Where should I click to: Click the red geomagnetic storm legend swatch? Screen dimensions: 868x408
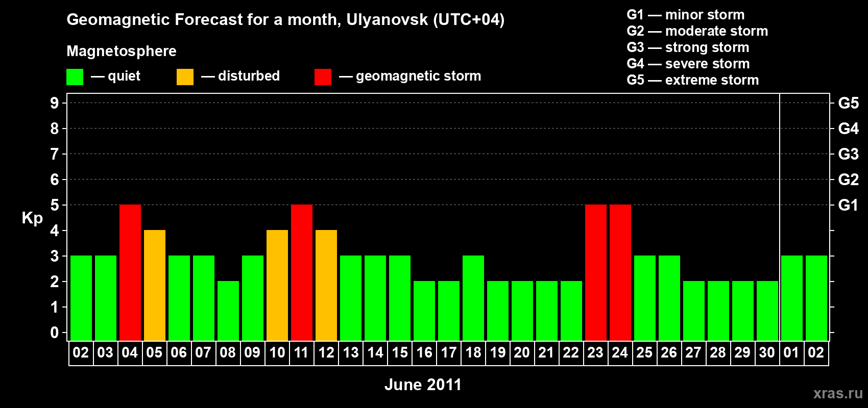323,77
